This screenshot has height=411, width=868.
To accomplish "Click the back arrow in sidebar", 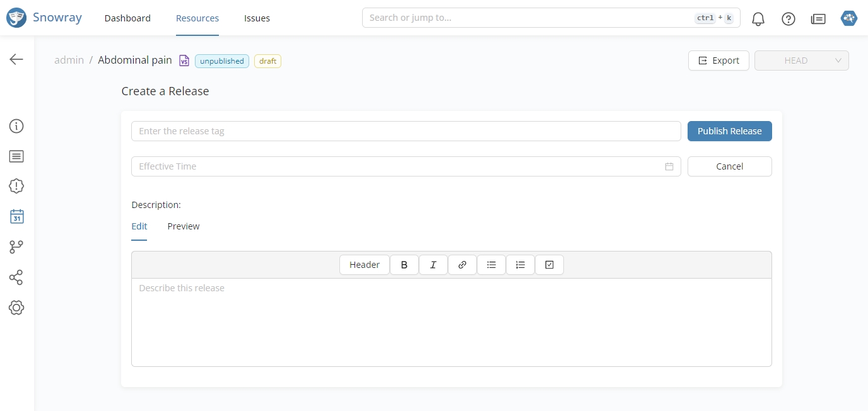I will pos(16,59).
